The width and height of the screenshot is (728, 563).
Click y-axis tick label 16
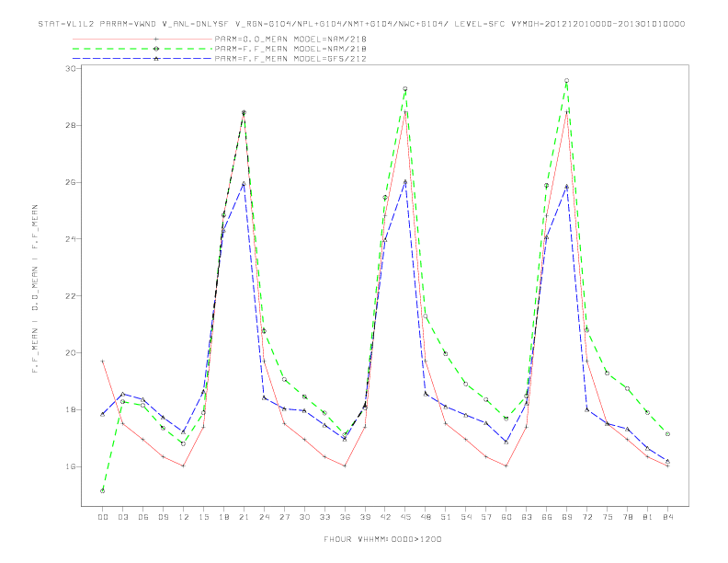point(73,466)
